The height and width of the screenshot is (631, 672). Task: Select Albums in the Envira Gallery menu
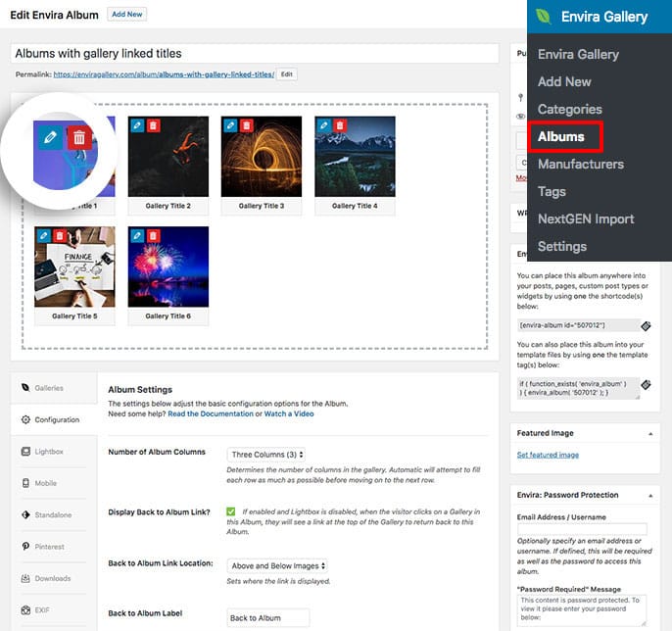(561, 136)
